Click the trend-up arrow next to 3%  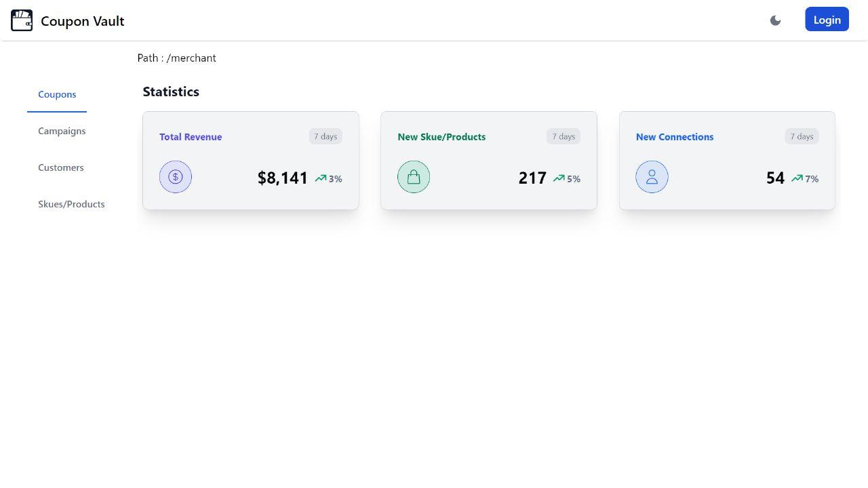coord(321,178)
